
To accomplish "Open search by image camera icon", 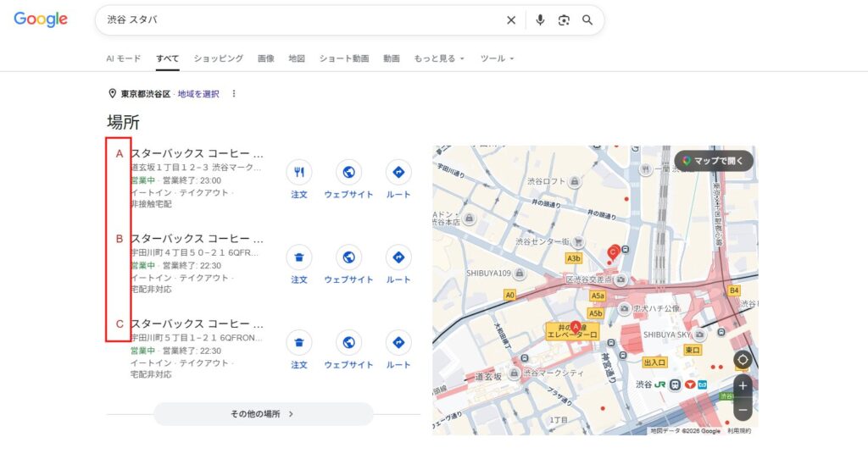I will (564, 20).
